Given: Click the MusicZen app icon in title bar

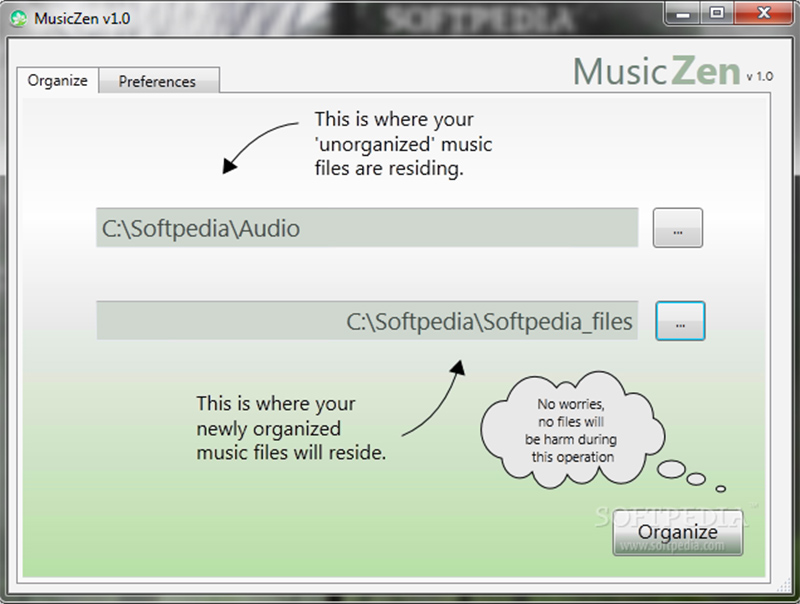Looking at the screenshot, I should [x=18, y=18].
